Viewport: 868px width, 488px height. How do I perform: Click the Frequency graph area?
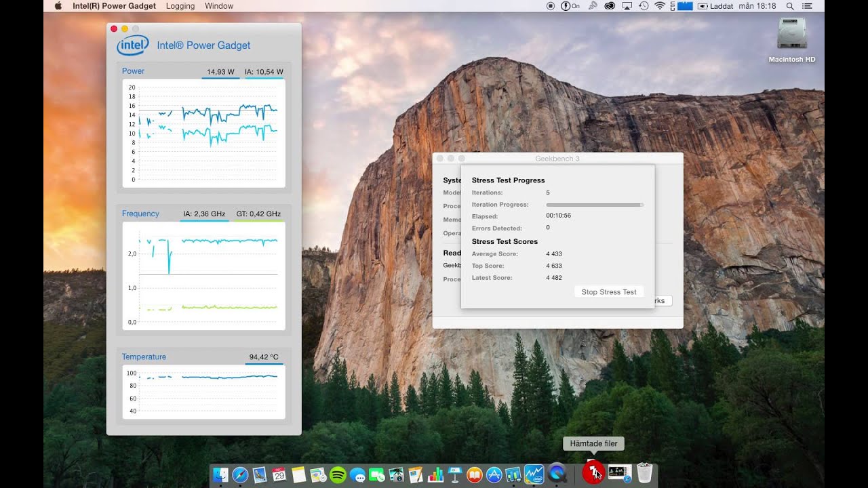tap(204, 276)
